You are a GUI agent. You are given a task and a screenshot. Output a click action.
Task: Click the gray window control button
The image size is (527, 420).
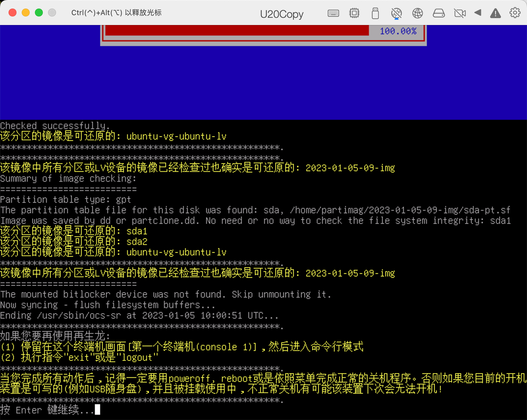click(x=51, y=12)
